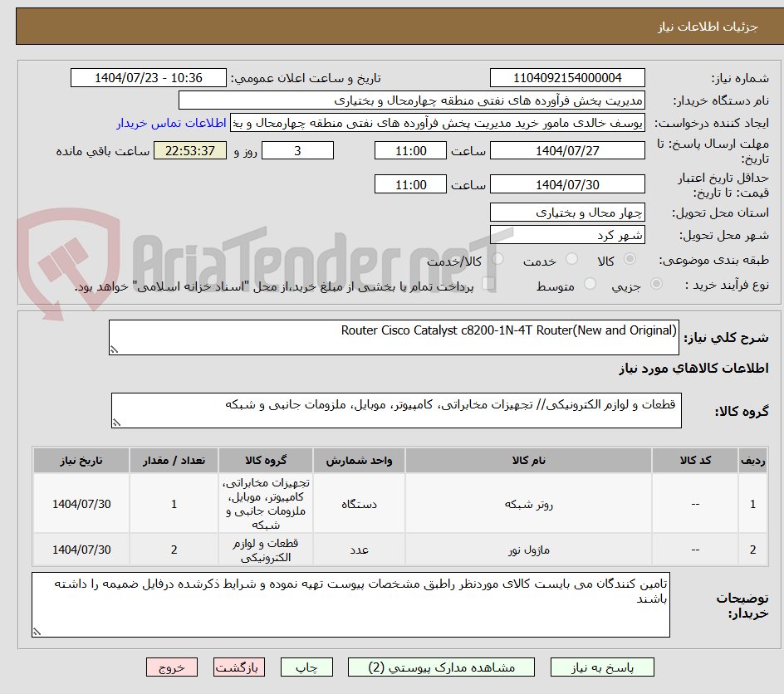
Task: Click the بازگشت button
Action: coord(239,667)
